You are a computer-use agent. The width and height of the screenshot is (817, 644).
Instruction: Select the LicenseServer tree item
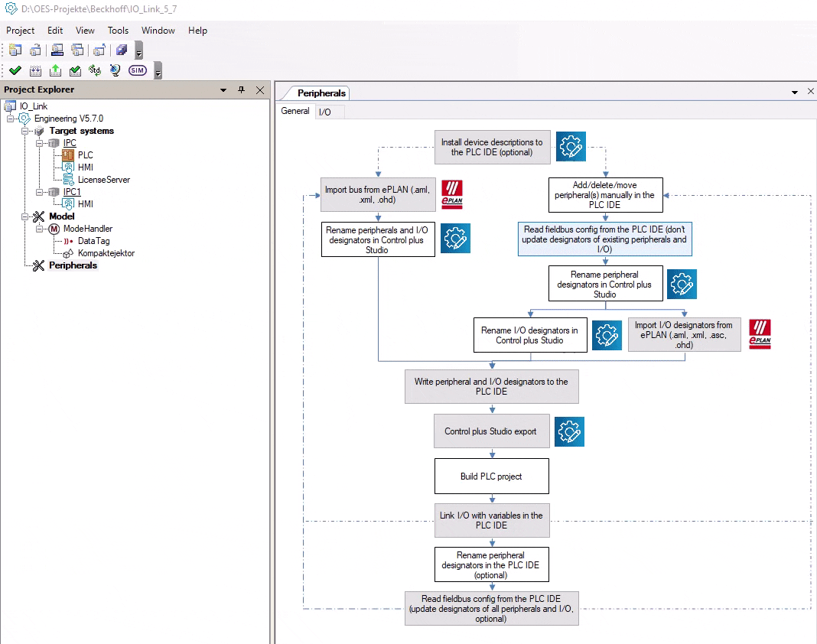click(x=103, y=180)
